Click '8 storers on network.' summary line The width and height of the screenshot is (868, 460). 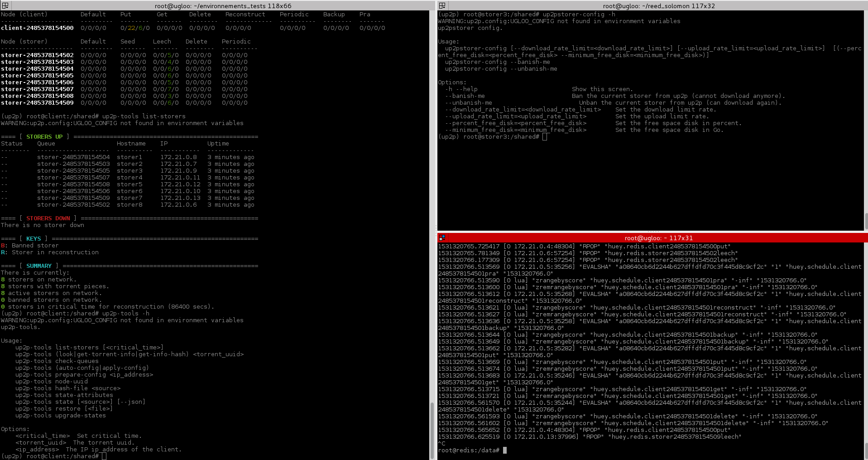pos(39,280)
